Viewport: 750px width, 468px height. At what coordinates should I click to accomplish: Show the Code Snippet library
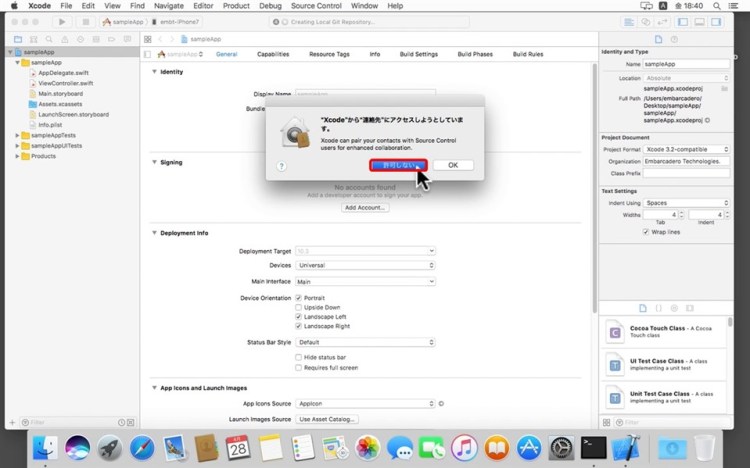[x=659, y=308]
